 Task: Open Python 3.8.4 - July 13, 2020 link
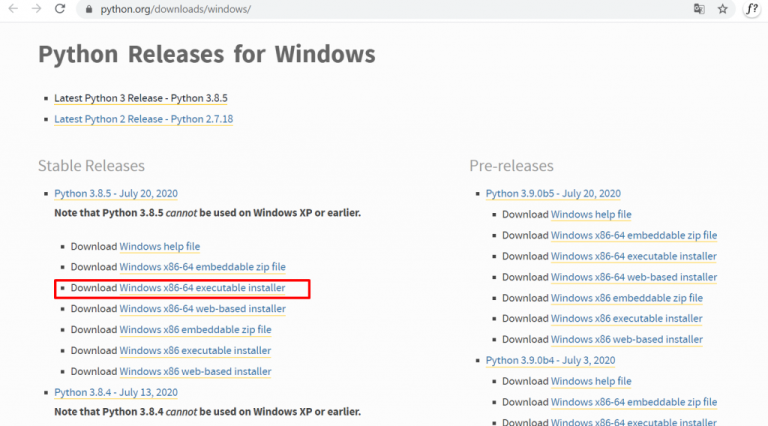(116, 392)
